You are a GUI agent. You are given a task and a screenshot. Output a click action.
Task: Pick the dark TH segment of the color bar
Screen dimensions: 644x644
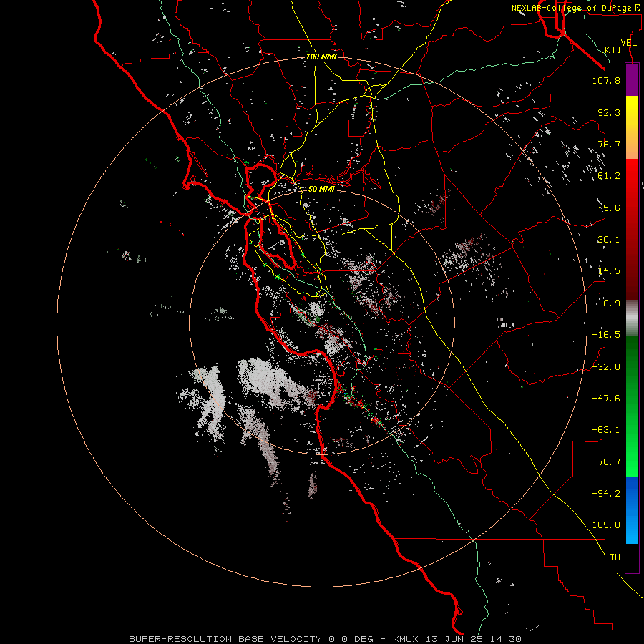point(632,557)
